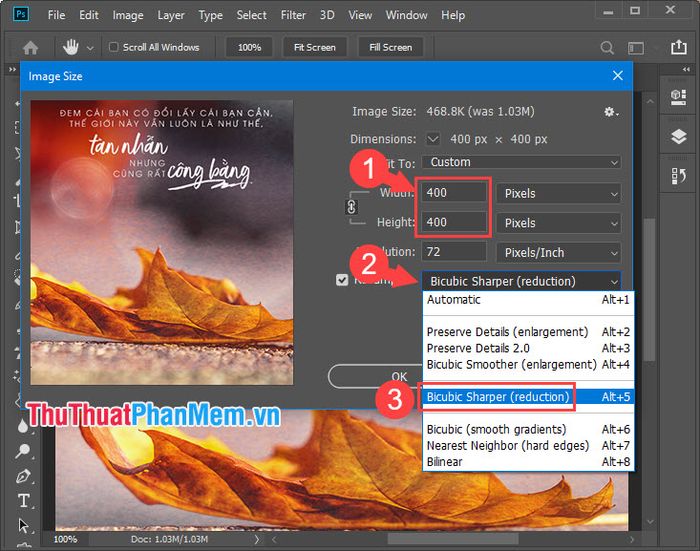Open the tool preset picker arrow beside Hand tool

[90, 48]
